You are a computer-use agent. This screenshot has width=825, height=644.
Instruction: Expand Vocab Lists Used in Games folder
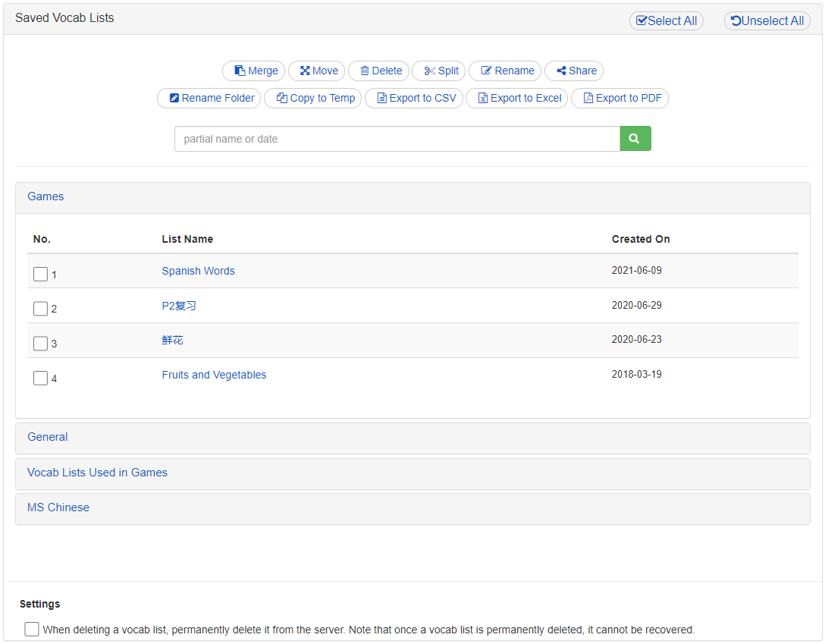pyautogui.click(x=97, y=473)
